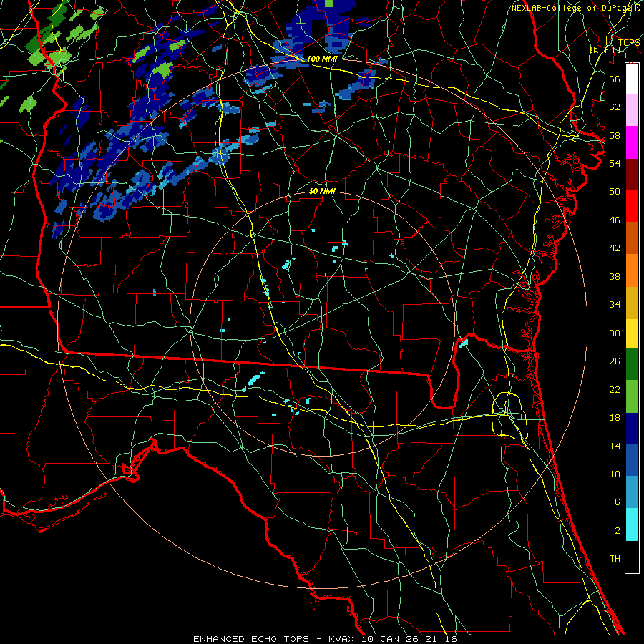Click the legend value '14'
644x644 pixels.
click(x=615, y=446)
